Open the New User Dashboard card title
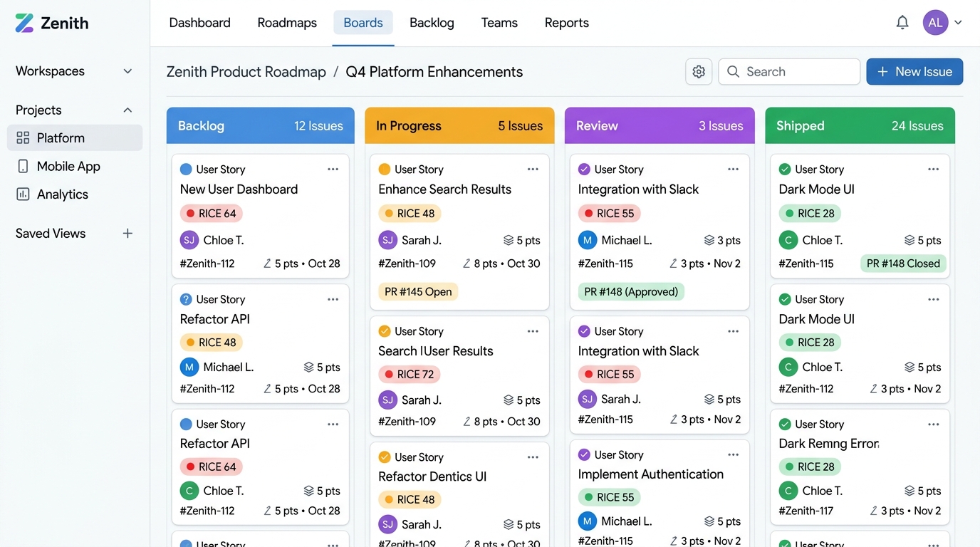The image size is (980, 547). (239, 189)
